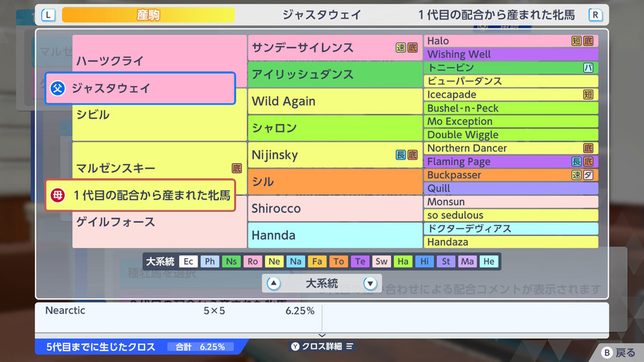Screen dimensions: 644x362
Task: Click the Shirocco pedigree cell
Action: (335, 208)
